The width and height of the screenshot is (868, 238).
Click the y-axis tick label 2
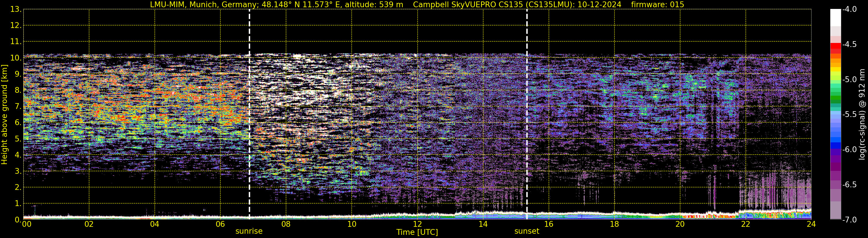point(18,188)
